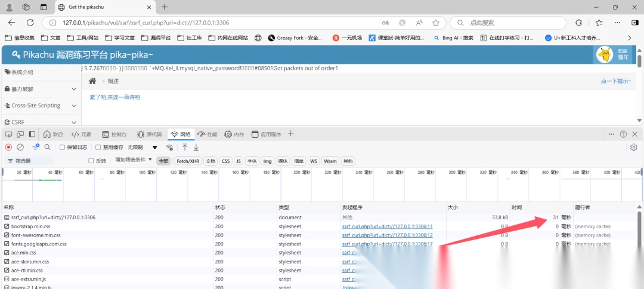Click 系统介绍 in the sidebar
The height and width of the screenshot is (289, 644).
[x=41, y=72]
